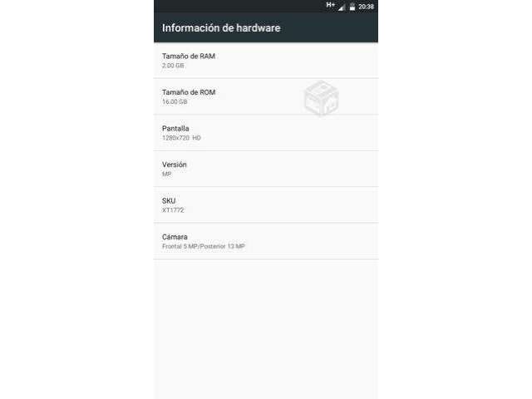This screenshot has height=399, width=532.
Task: Select the Información de hardware title
Action: [221, 27]
